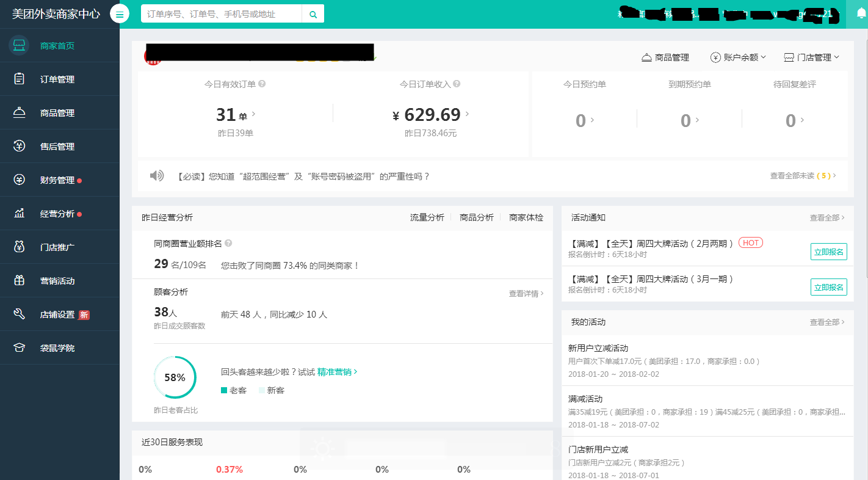Open the ¥629.69 income arrow

coord(468,114)
